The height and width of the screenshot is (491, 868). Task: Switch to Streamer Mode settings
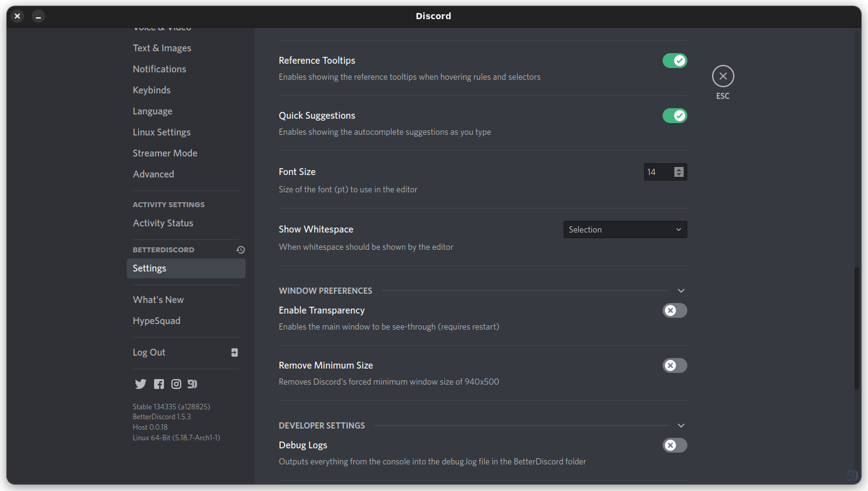pyautogui.click(x=165, y=153)
